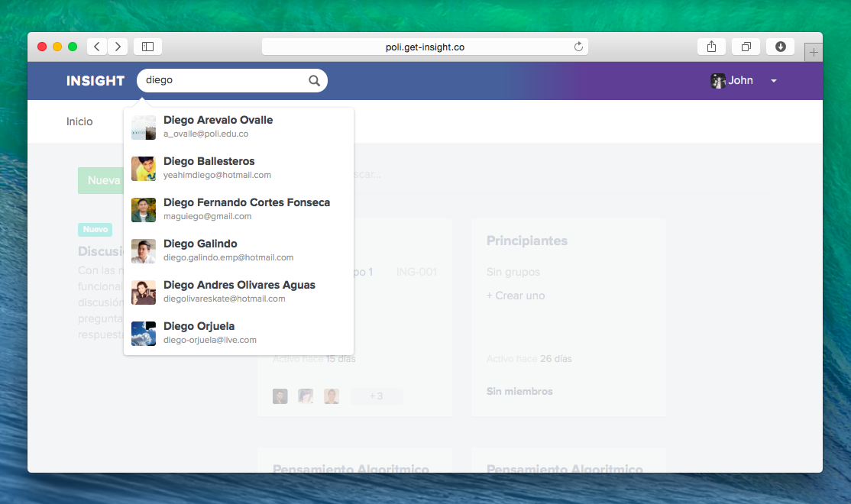Click email maguiego@gmail.com

tap(207, 216)
